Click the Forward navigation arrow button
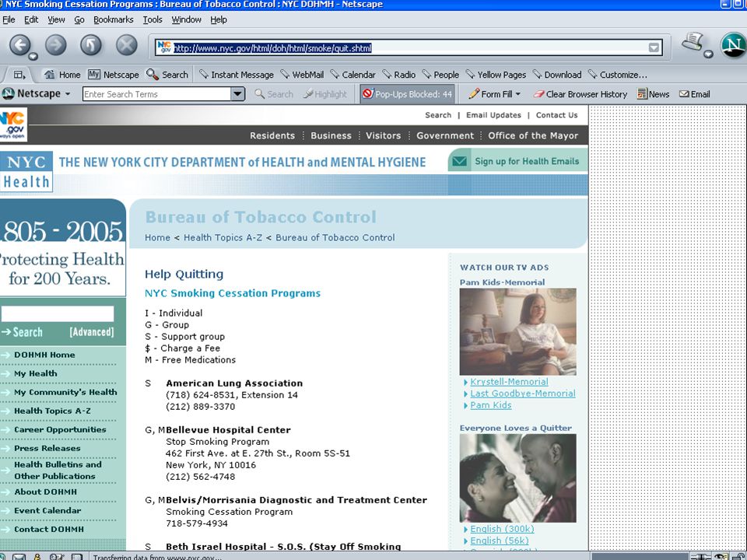 tap(56, 45)
